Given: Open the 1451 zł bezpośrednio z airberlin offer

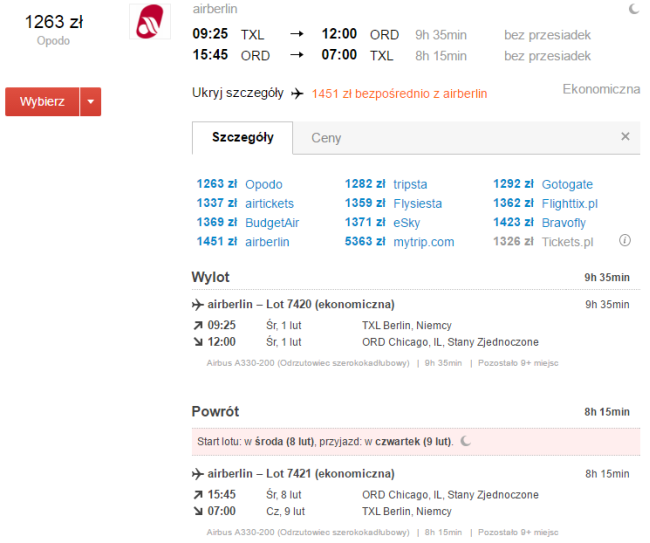Looking at the screenshot, I should tap(399, 94).
